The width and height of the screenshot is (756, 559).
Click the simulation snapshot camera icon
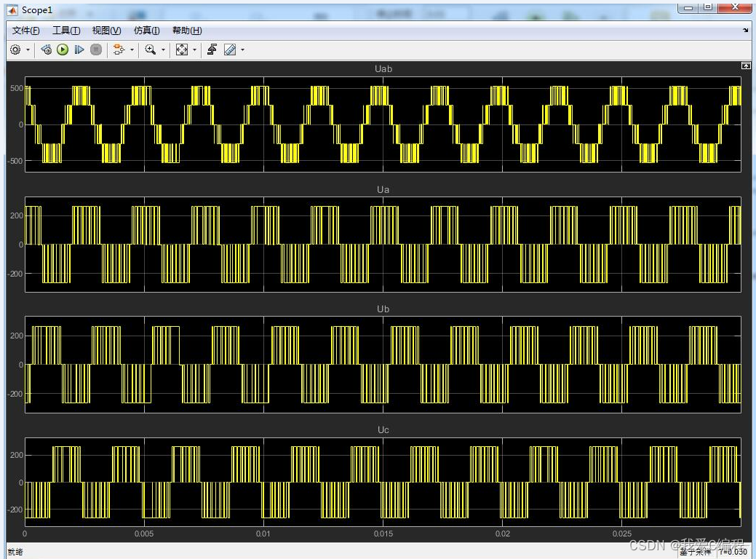click(x=47, y=49)
